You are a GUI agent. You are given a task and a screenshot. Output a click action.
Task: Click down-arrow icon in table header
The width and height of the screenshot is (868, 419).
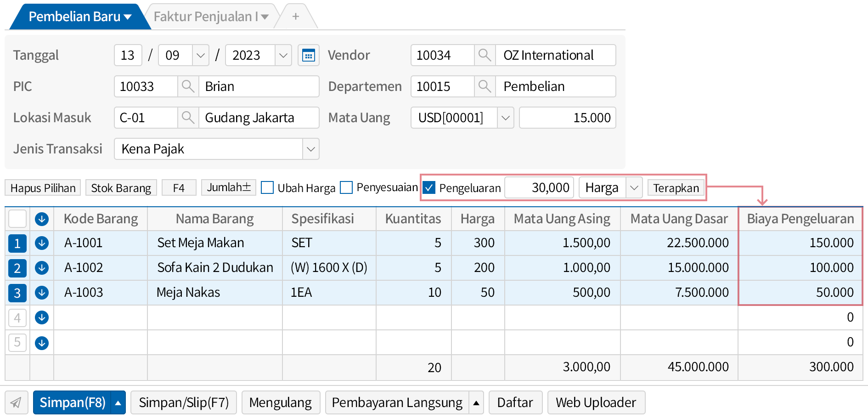pyautogui.click(x=42, y=219)
